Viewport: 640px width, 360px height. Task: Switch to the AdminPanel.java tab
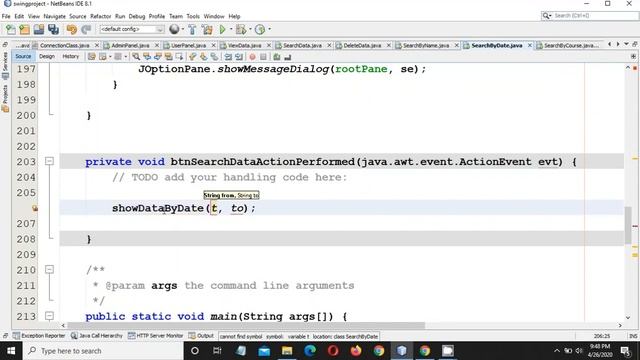(x=130, y=45)
